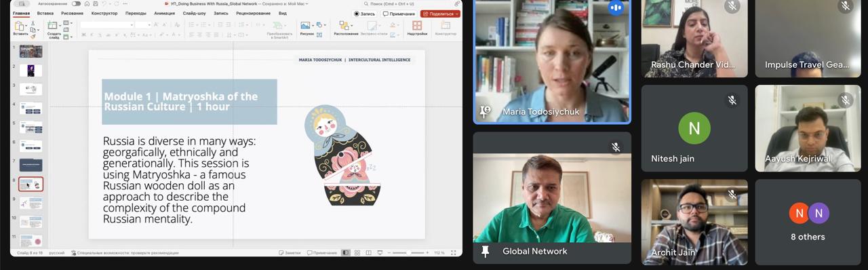Click the русский language status item
The height and width of the screenshot is (270, 868).
pyautogui.click(x=56, y=253)
